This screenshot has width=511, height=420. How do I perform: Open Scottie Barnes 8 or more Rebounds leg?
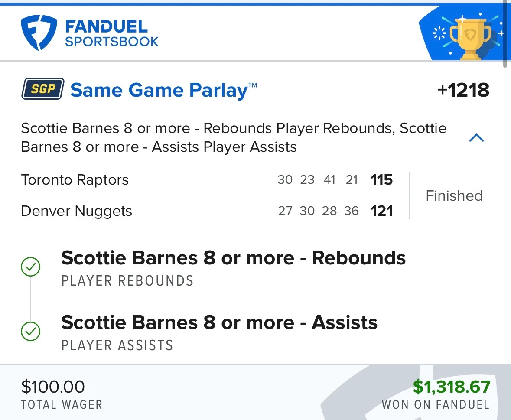pyautogui.click(x=233, y=268)
